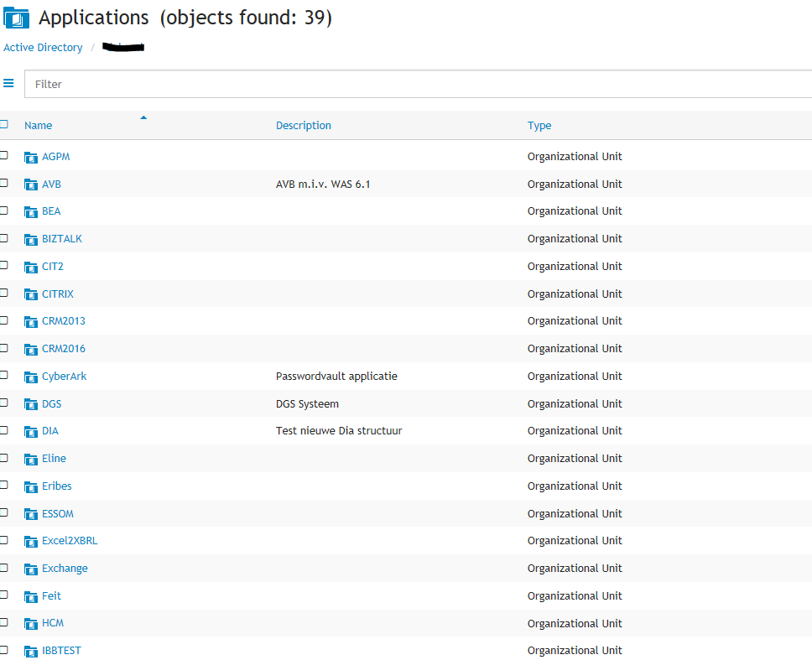Click the folder icon next to AVB

31,184
